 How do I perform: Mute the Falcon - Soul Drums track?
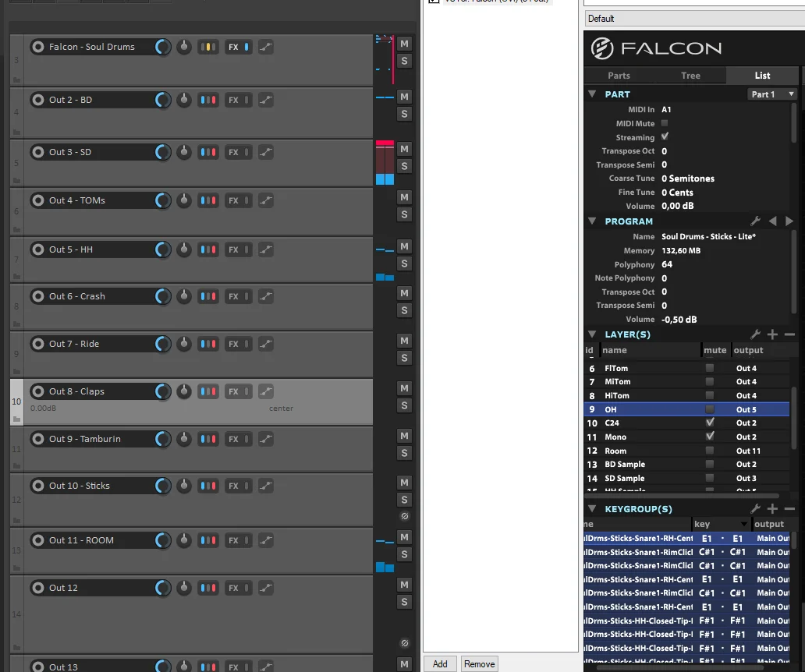(405, 44)
